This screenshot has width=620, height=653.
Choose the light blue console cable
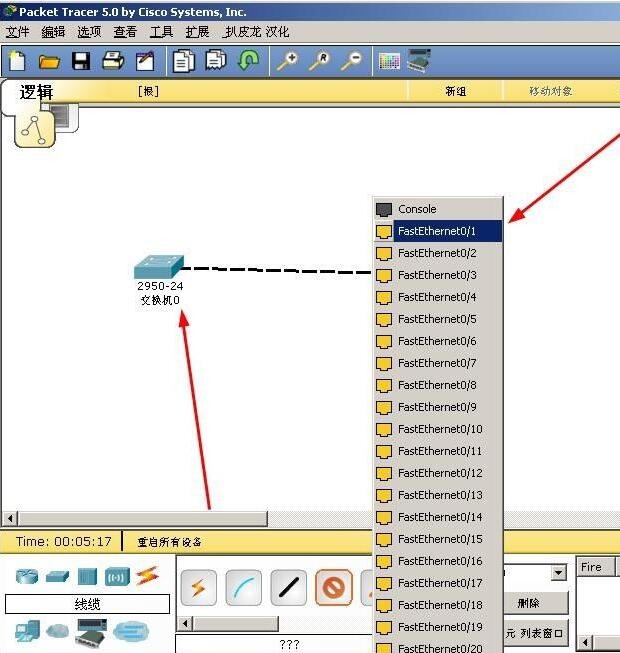244,587
